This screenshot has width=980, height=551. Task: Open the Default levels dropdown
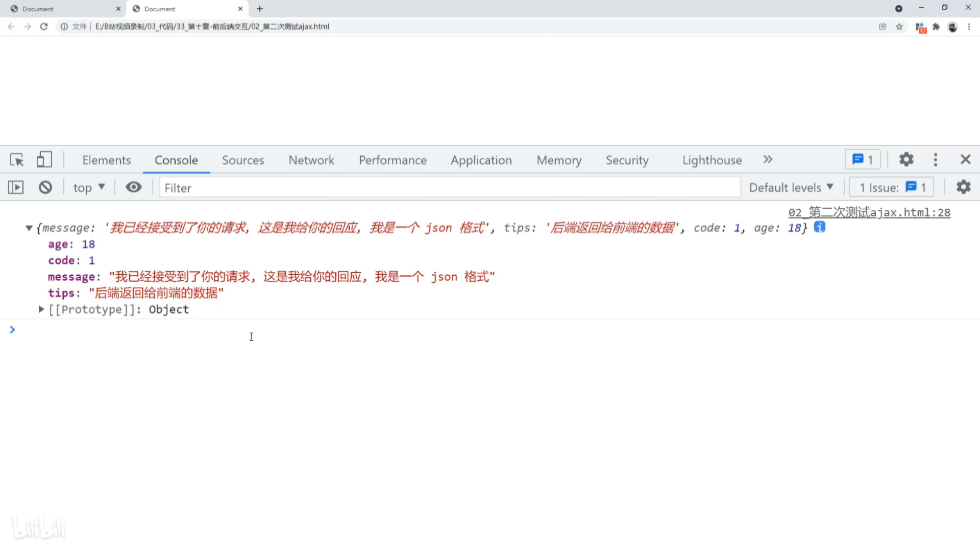[791, 188]
